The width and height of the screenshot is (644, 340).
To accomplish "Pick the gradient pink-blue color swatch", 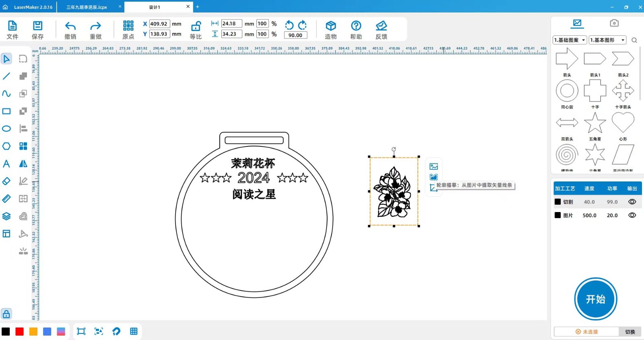I will pyautogui.click(x=61, y=332).
